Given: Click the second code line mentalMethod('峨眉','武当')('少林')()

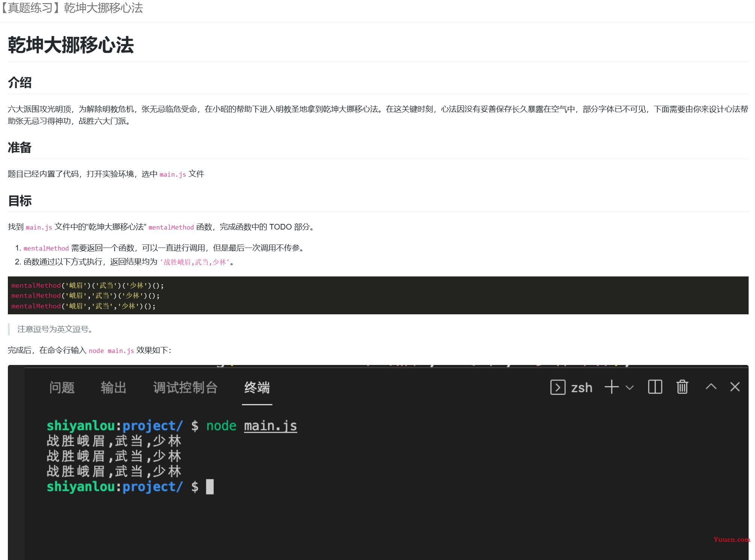Looking at the screenshot, I should point(86,296).
